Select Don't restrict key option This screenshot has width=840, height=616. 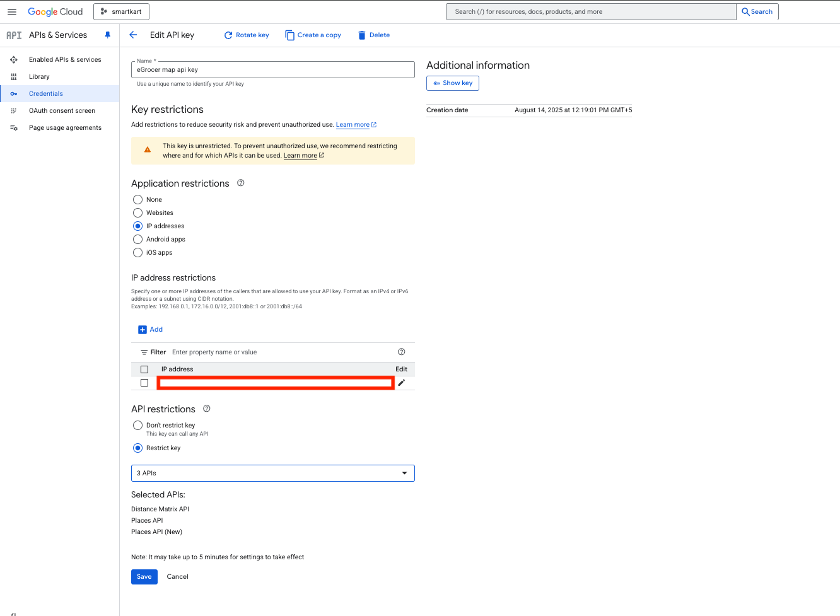pos(137,425)
